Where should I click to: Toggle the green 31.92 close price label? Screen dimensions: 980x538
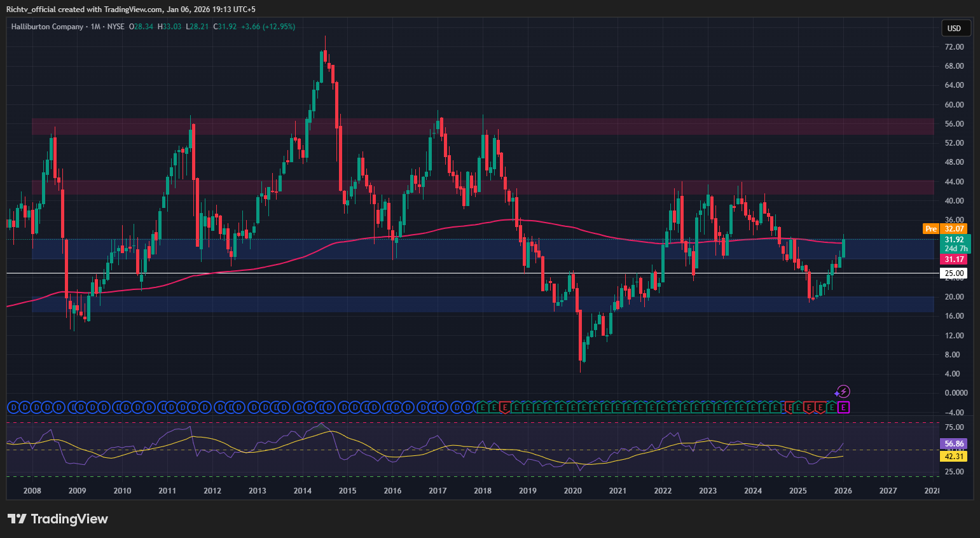coord(955,240)
